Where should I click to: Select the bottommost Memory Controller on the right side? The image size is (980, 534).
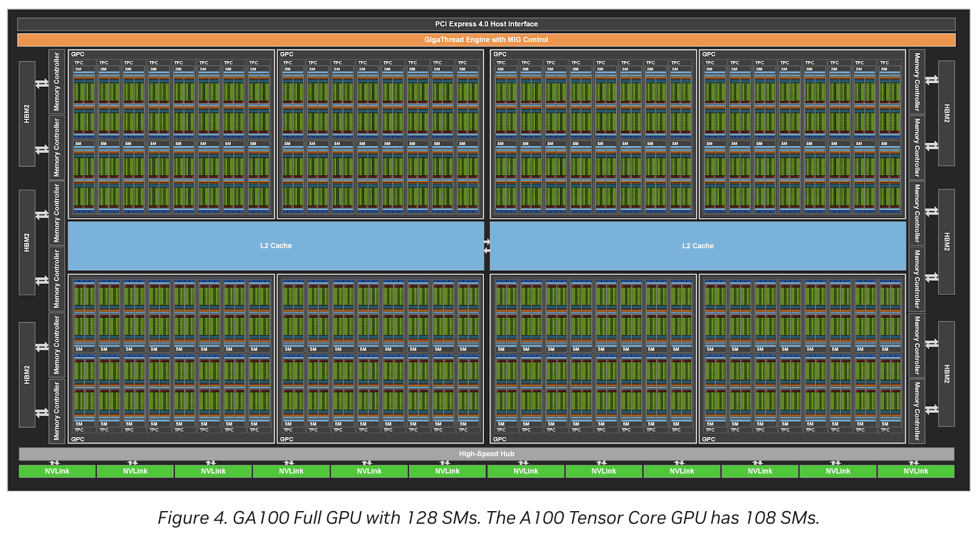(917, 411)
